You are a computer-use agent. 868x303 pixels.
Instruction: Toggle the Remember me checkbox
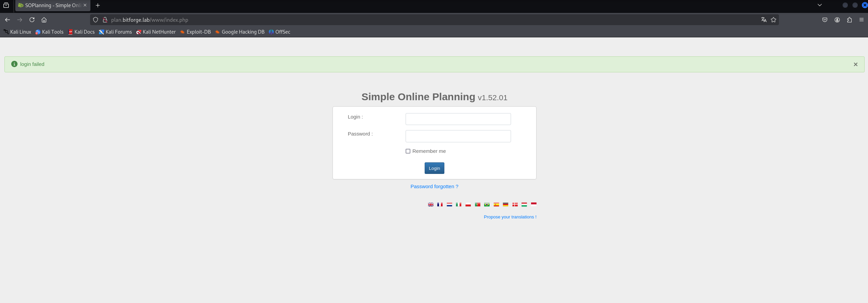[408, 151]
